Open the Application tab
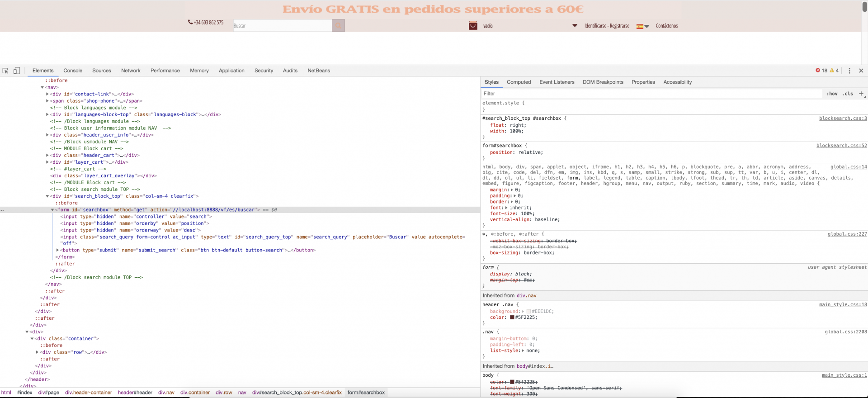 231,71
